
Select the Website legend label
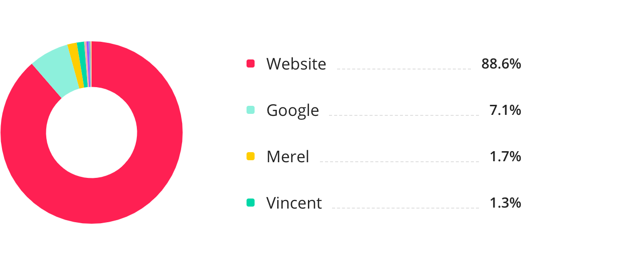point(296,64)
